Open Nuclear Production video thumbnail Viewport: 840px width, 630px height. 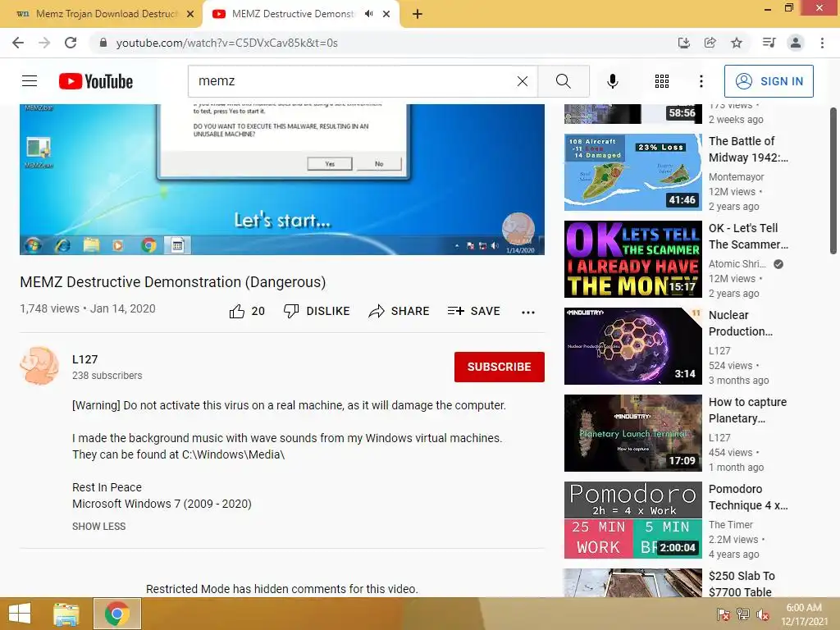click(x=632, y=346)
